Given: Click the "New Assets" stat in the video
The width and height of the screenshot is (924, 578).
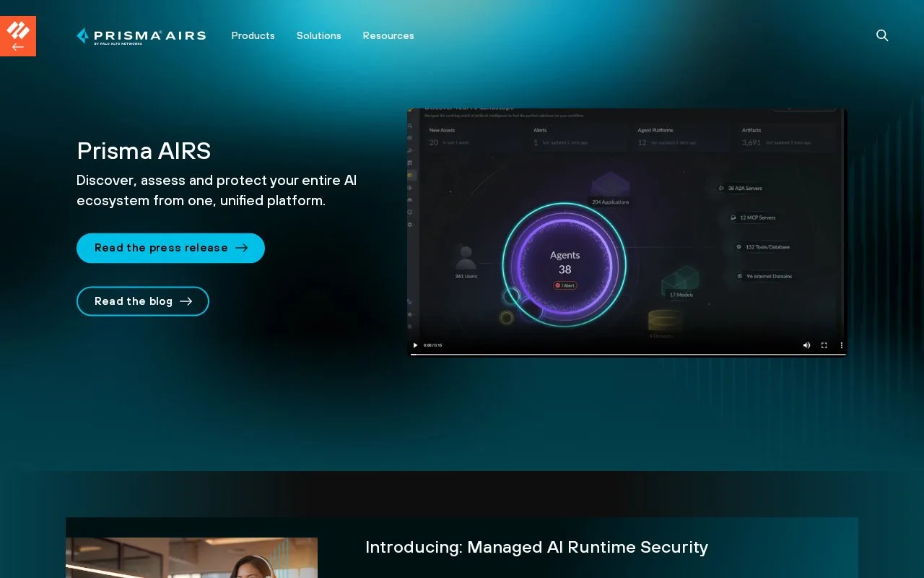Looking at the screenshot, I should coord(449,137).
